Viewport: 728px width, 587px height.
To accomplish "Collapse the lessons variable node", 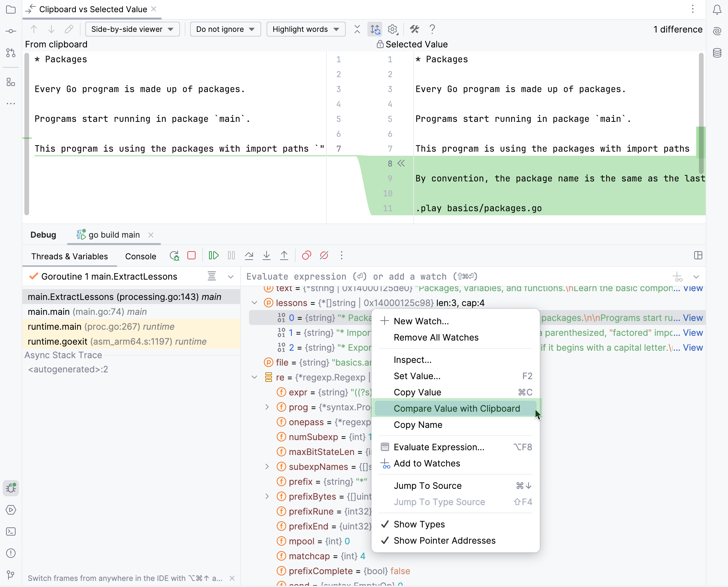I will tap(254, 303).
